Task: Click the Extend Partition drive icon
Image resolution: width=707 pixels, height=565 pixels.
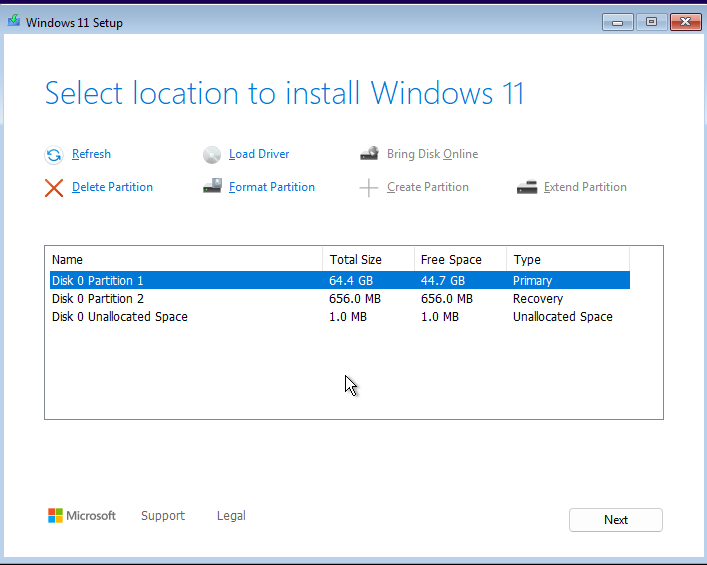Action: (527, 187)
